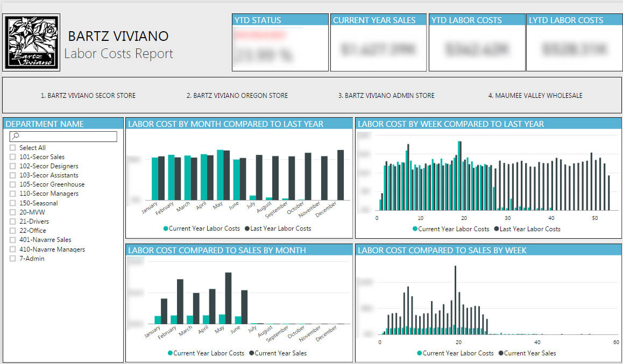This screenshot has height=364, width=623.
Task: Click the July last year bar in monthly last-year chart
Action: 259,177
